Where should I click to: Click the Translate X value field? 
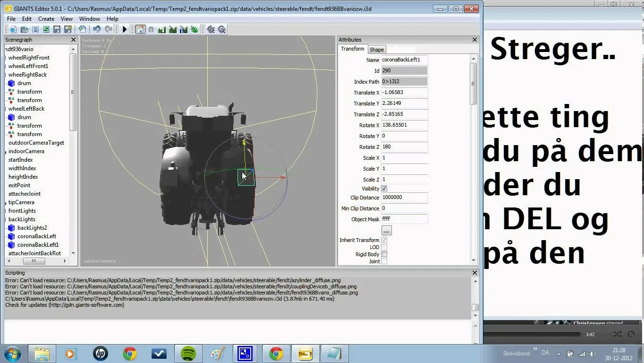pos(404,93)
